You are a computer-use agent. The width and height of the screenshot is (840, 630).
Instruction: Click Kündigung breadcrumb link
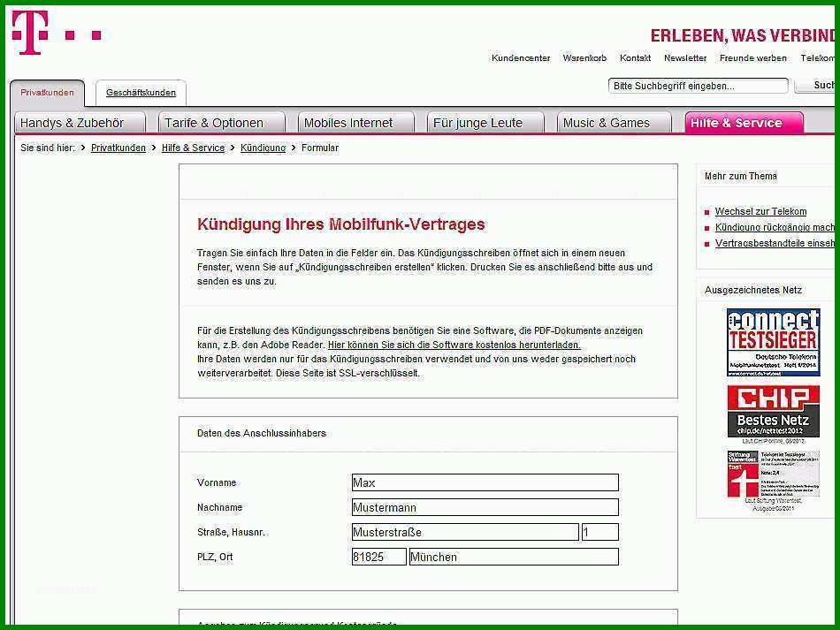click(263, 148)
